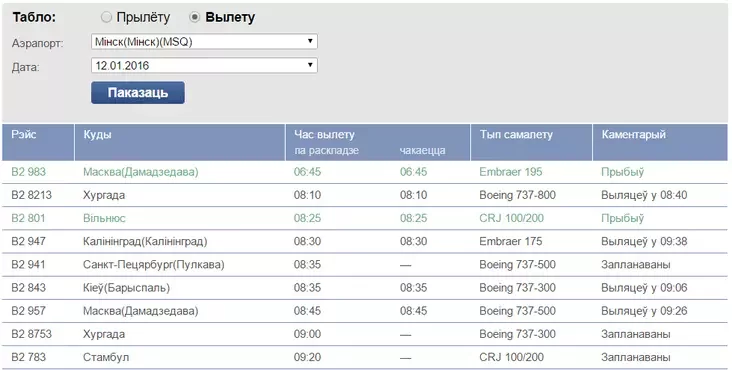
Task: Click scheduled time 09:00
Action: (x=307, y=334)
